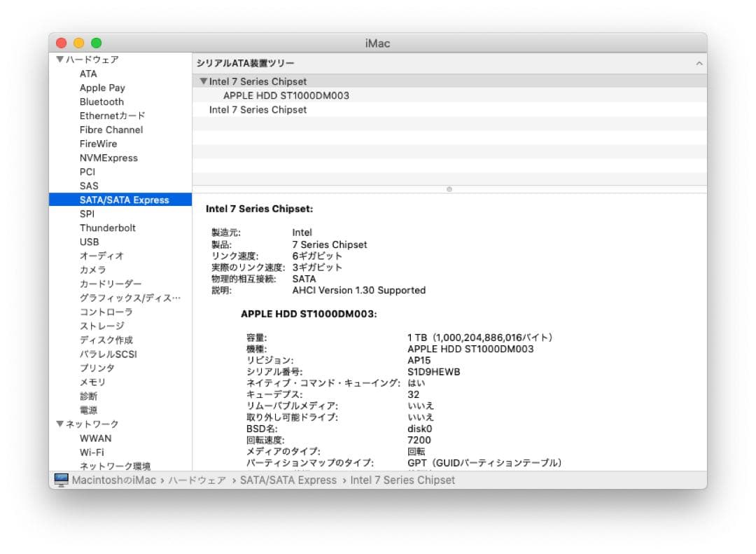Collapse the first Intel 7 Series Chipset tree node
Image resolution: width=756 pixels, height=554 pixels.
tap(204, 81)
